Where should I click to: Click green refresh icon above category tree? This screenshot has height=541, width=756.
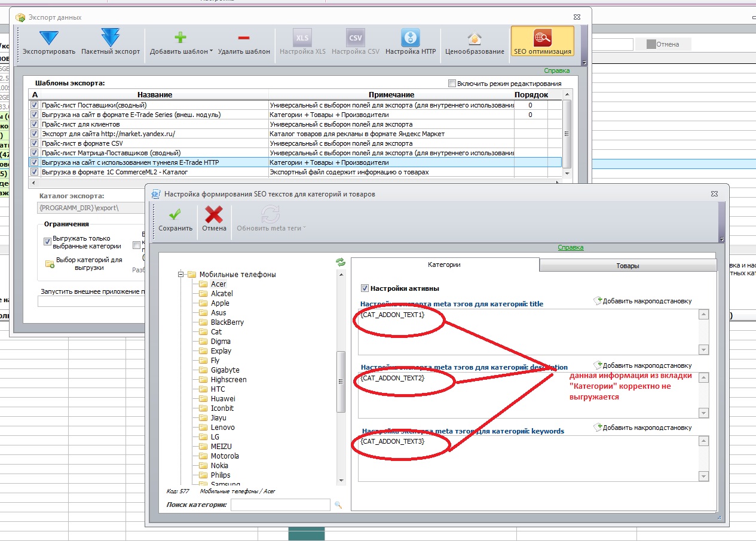click(341, 262)
